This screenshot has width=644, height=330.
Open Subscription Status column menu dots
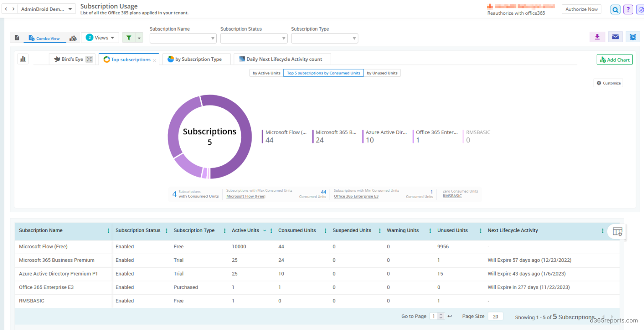(x=166, y=231)
